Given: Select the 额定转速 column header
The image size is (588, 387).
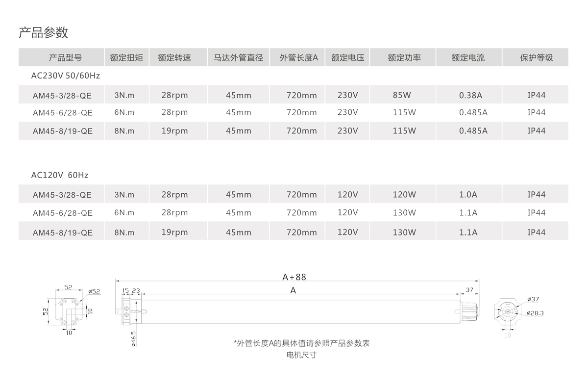Looking at the screenshot, I should pyautogui.click(x=174, y=57).
